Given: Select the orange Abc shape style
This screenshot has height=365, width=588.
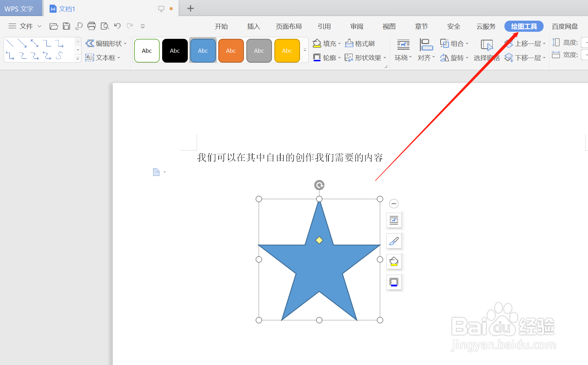Looking at the screenshot, I should pyautogui.click(x=231, y=50).
